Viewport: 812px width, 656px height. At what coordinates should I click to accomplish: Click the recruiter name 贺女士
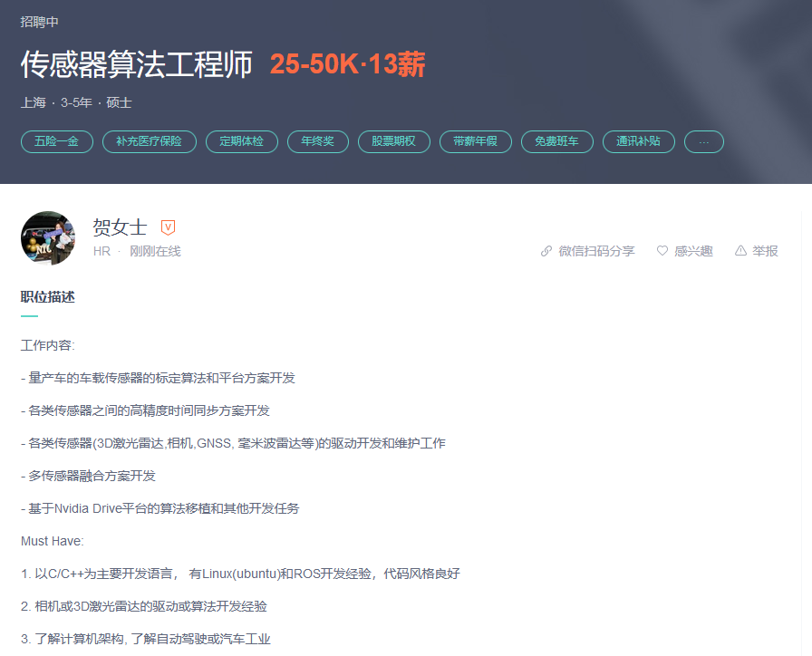click(120, 227)
